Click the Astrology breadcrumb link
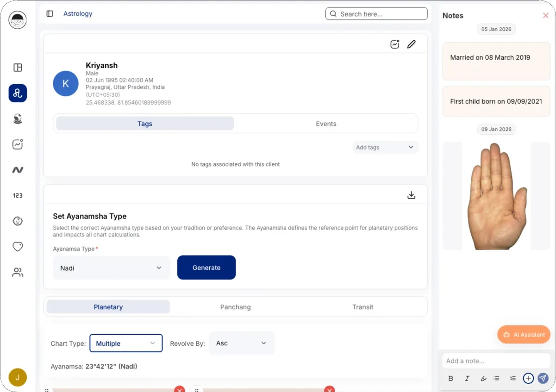Image resolution: width=556 pixels, height=392 pixels. coord(78,14)
